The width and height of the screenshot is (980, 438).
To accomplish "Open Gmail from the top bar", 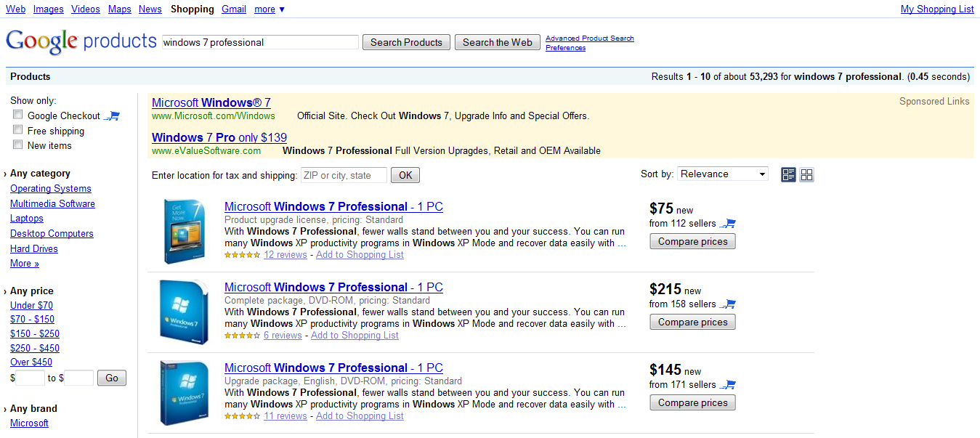I will (234, 9).
